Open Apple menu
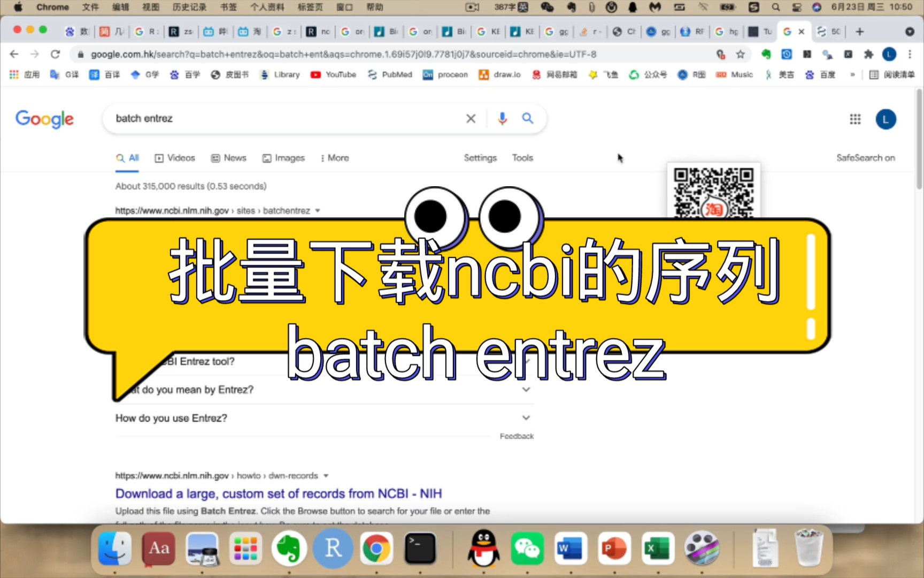Screen dimensions: 924x578 click(18, 7)
